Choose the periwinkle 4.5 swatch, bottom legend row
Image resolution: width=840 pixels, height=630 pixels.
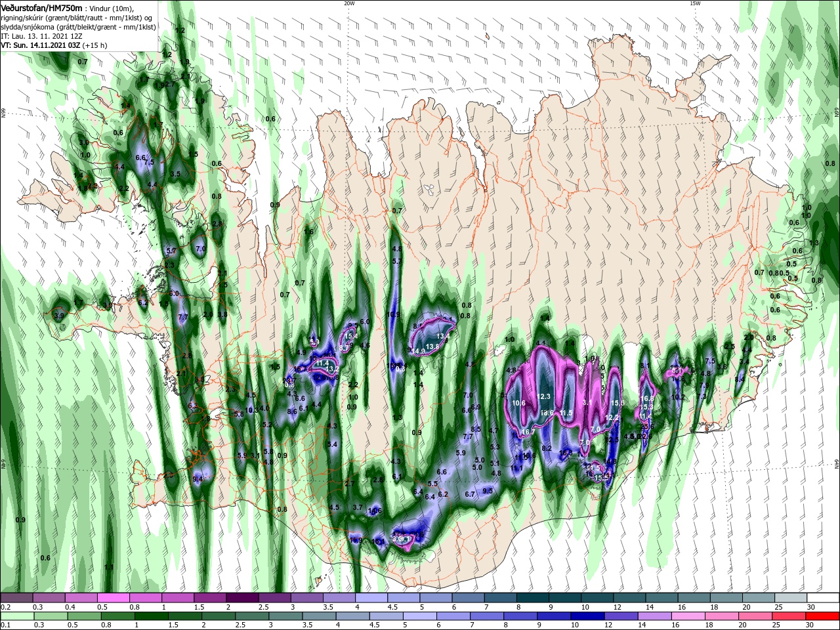click(386, 617)
